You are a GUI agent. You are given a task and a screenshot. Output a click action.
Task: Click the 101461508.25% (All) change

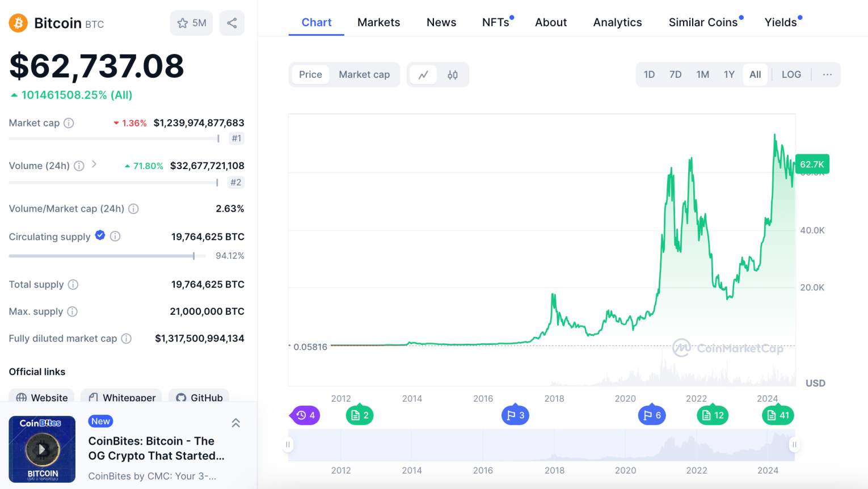tap(71, 95)
